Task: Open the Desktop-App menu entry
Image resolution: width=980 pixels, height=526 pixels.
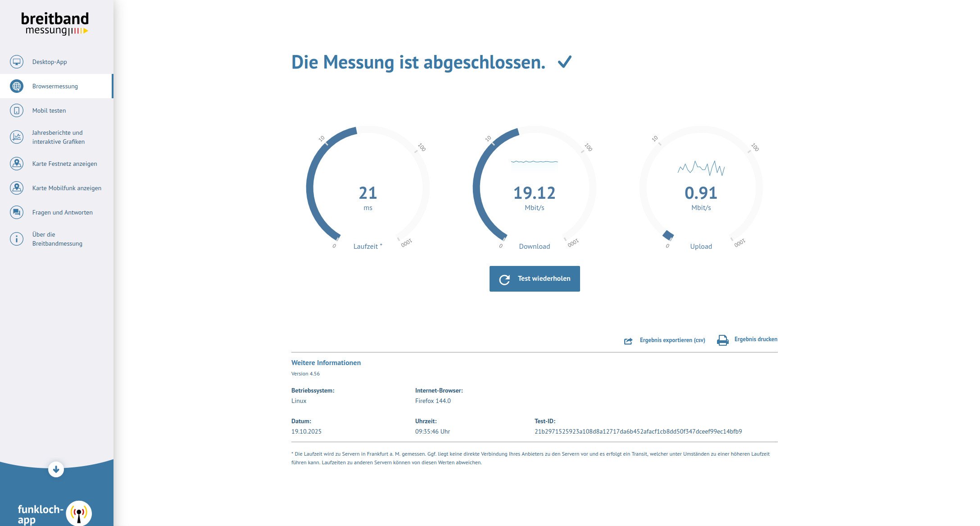Action: [50, 62]
